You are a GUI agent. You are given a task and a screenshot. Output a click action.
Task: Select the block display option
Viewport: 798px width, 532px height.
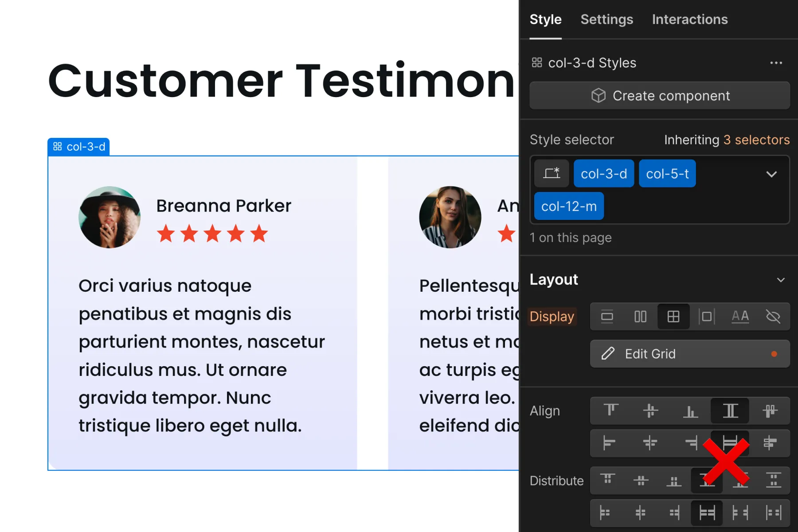tap(607, 317)
